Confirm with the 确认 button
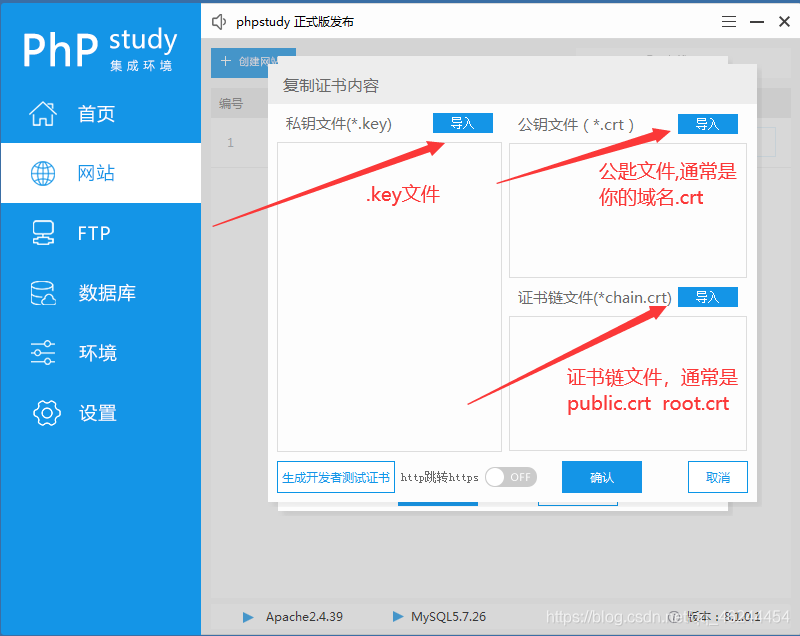Image resolution: width=800 pixels, height=636 pixels. [x=602, y=477]
